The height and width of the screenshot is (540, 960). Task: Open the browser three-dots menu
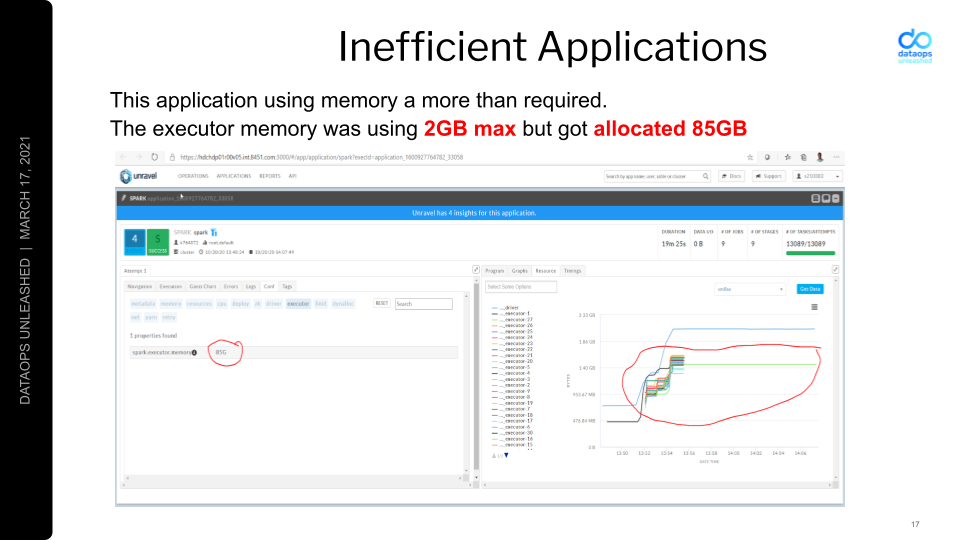tap(836, 157)
